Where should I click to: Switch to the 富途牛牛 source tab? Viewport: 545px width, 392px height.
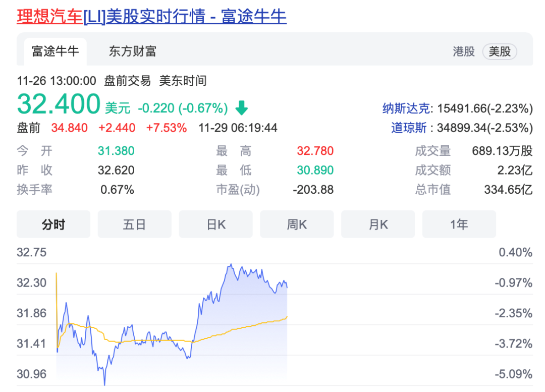pyautogui.click(x=55, y=51)
